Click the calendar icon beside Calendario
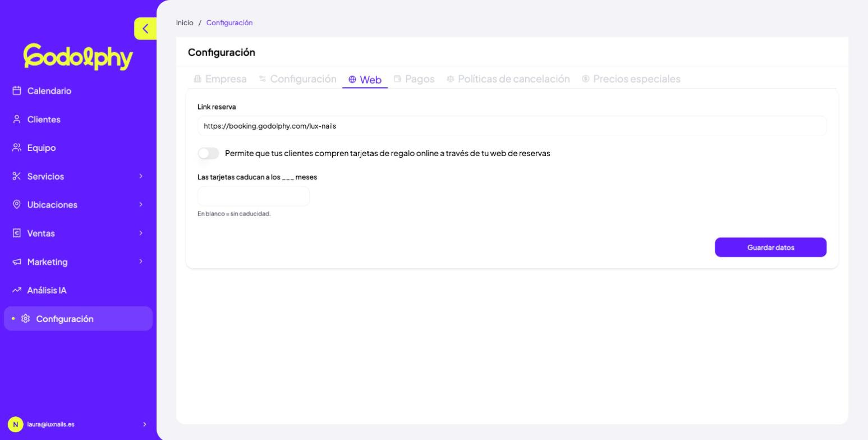Screen dimensions: 868x440 click(17, 91)
